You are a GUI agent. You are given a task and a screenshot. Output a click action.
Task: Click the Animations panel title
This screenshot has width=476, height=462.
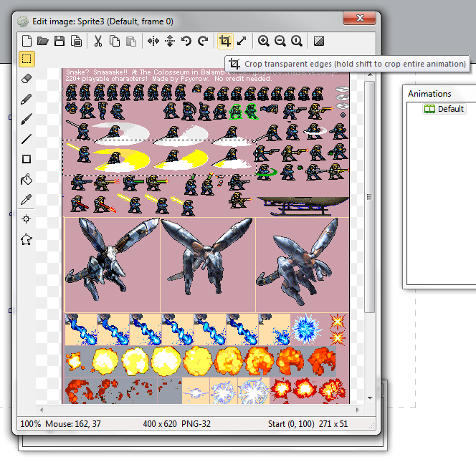429,94
